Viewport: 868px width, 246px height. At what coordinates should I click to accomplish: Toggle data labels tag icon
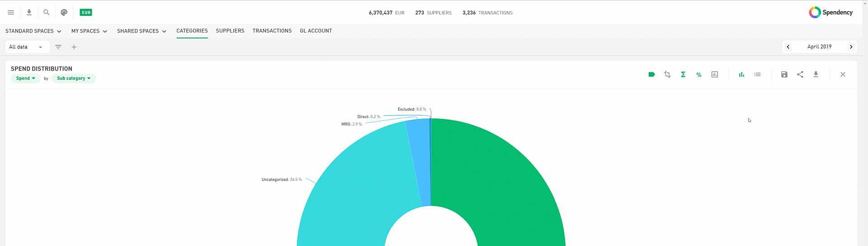coord(651,75)
